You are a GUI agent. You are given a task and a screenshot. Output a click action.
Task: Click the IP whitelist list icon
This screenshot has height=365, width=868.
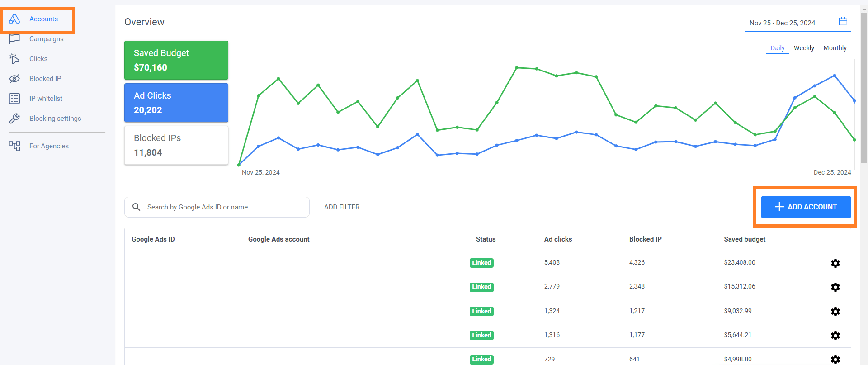pyautogui.click(x=14, y=99)
